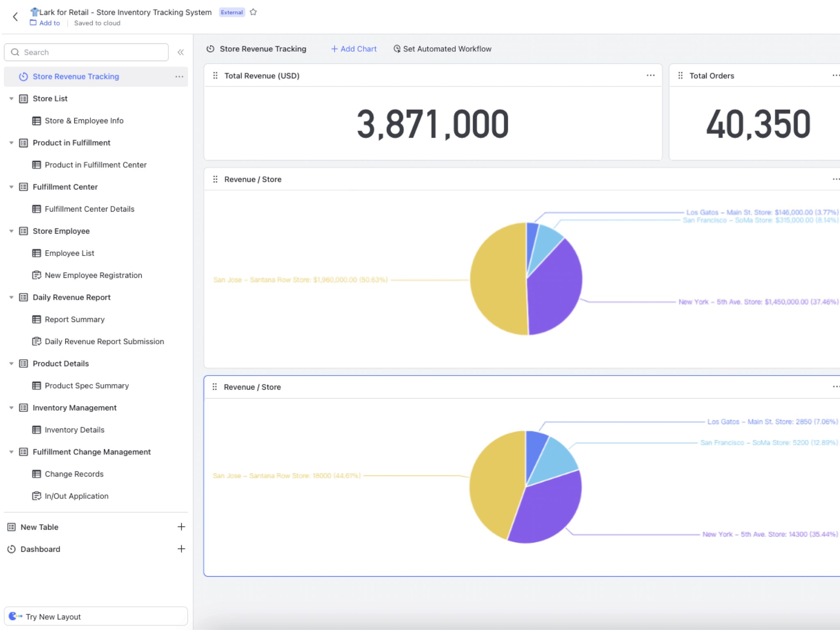Collapse the Daily Revenue Report group
This screenshot has height=630, width=840.
[11, 297]
